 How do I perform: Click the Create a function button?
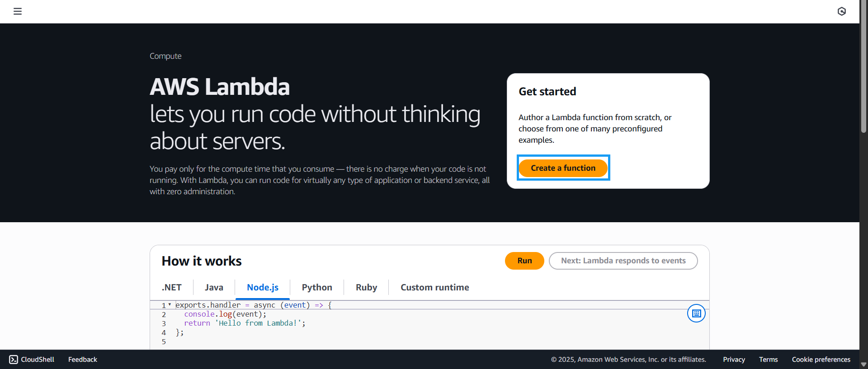pyautogui.click(x=563, y=168)
